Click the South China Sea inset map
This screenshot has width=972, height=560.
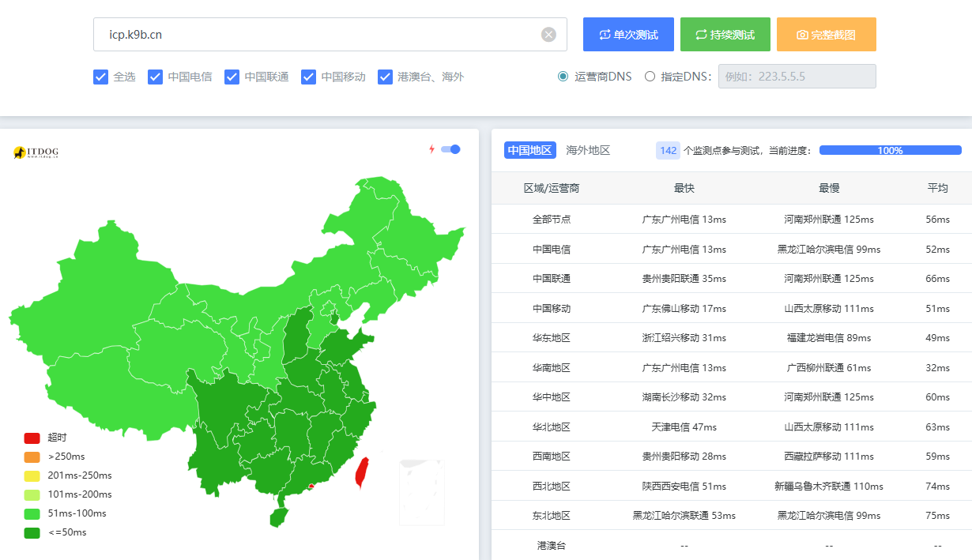422,493
